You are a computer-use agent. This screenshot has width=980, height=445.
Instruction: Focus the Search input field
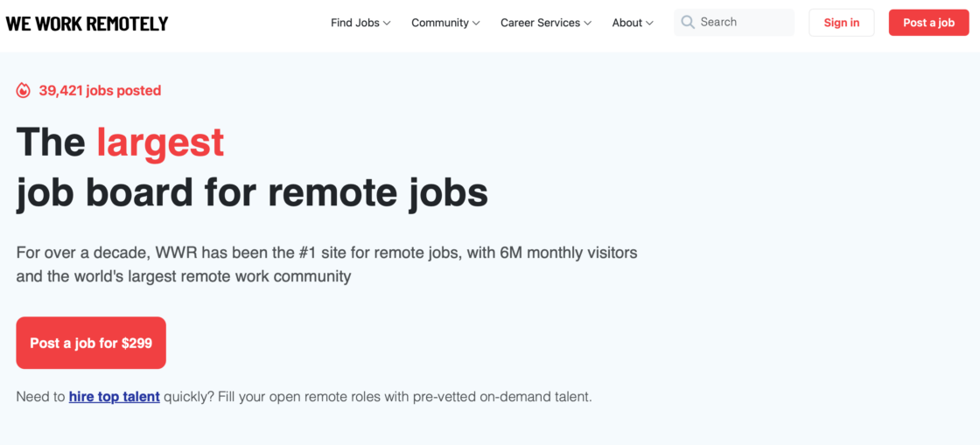[734, 23]
